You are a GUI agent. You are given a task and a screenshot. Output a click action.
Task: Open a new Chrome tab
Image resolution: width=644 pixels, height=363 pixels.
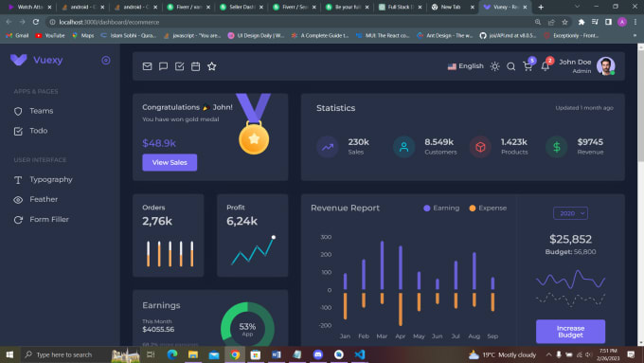pyautogui.click(x=541, y=7)
